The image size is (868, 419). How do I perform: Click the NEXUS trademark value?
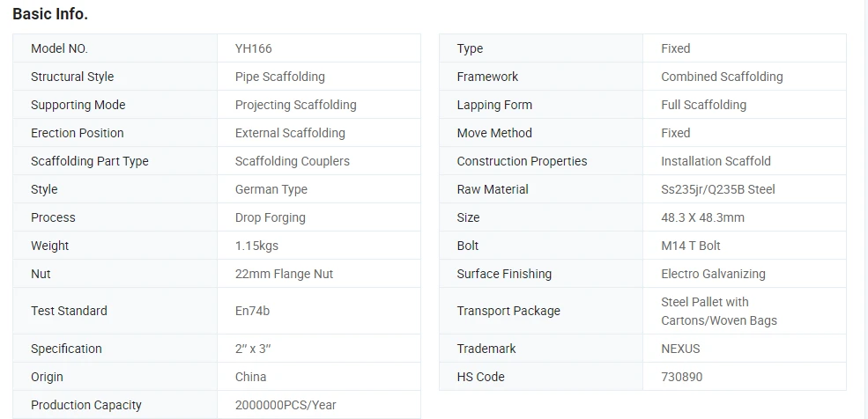(680, 349)
